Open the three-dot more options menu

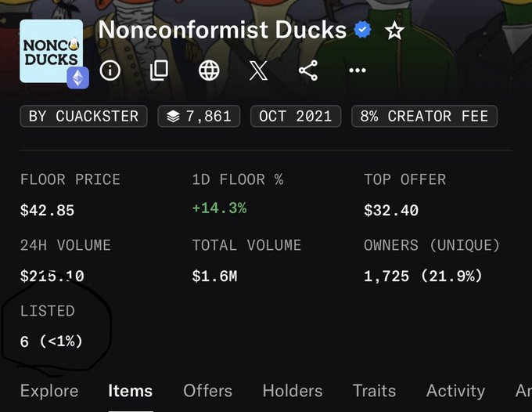click(x=358, y=70)
